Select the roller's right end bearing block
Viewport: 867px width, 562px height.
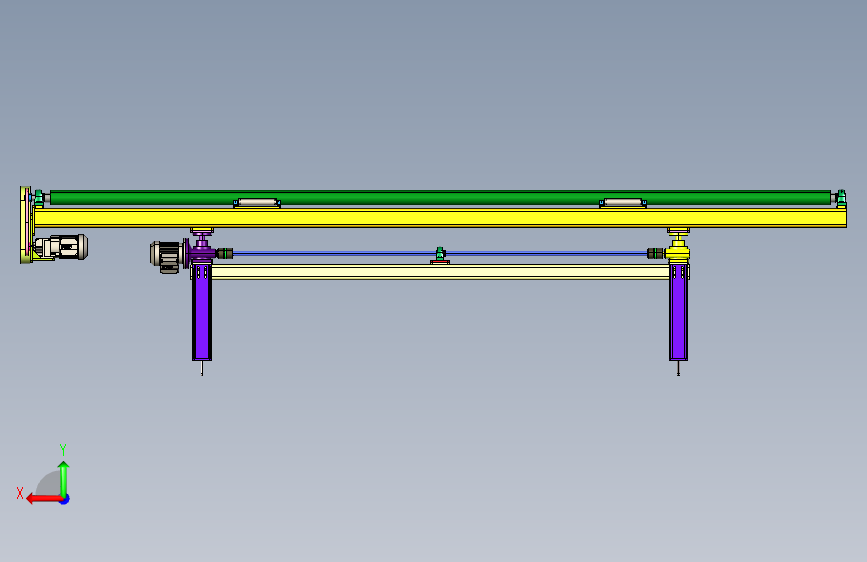point(841,199)
